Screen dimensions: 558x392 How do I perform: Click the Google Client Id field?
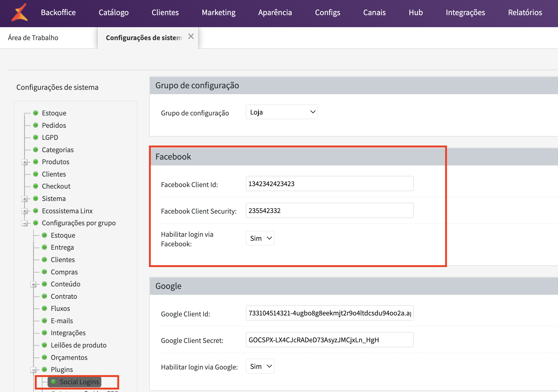[x=330, y=313]
